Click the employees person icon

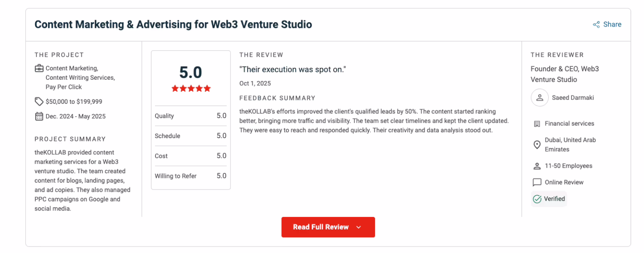[537, 166]
